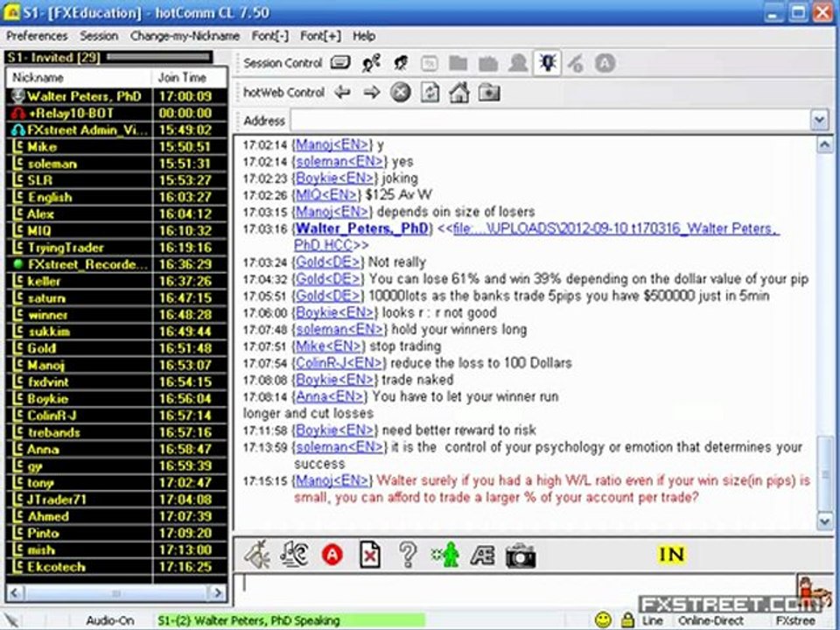Decrease font size with Font[-]
840x630 pixels.
[x=270, y=36]
